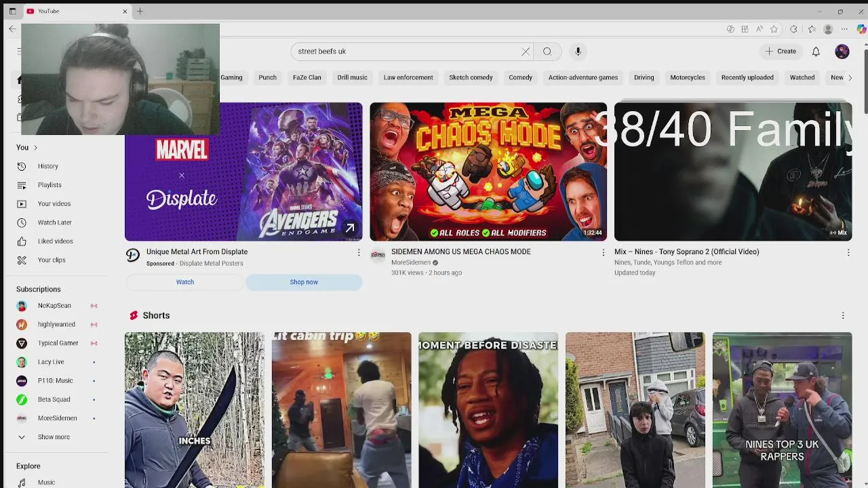Open the Nines Top 3 UK Rappers short
Screen dimensions: 868x488
[782, 410]
